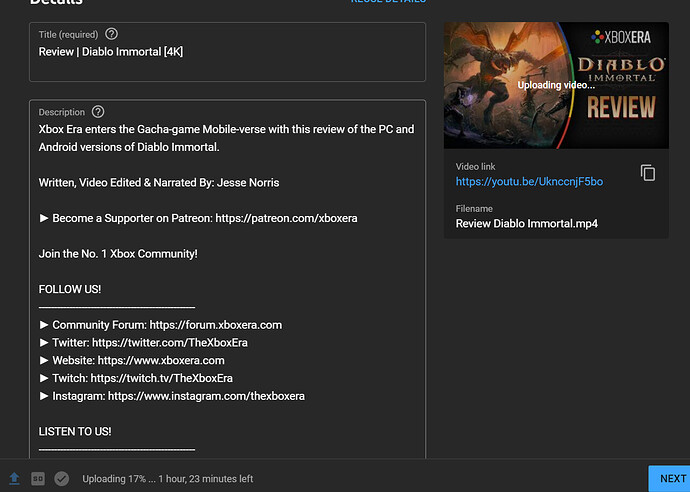Click the Twitch URL line in the description

[x=136, y=378]
